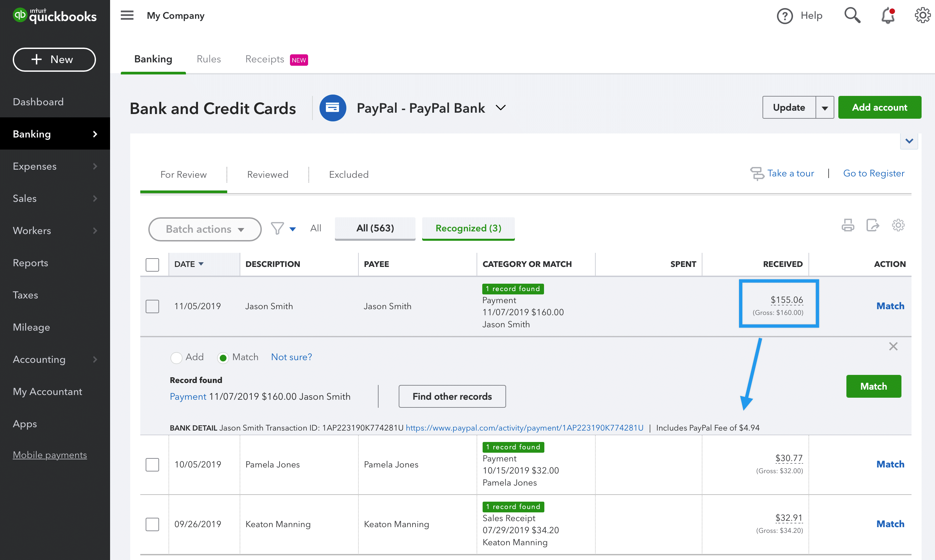The width and height of the screenshot is (935, 560).
Task: Switch to the Reviewed tab
Action: point(268,174)
